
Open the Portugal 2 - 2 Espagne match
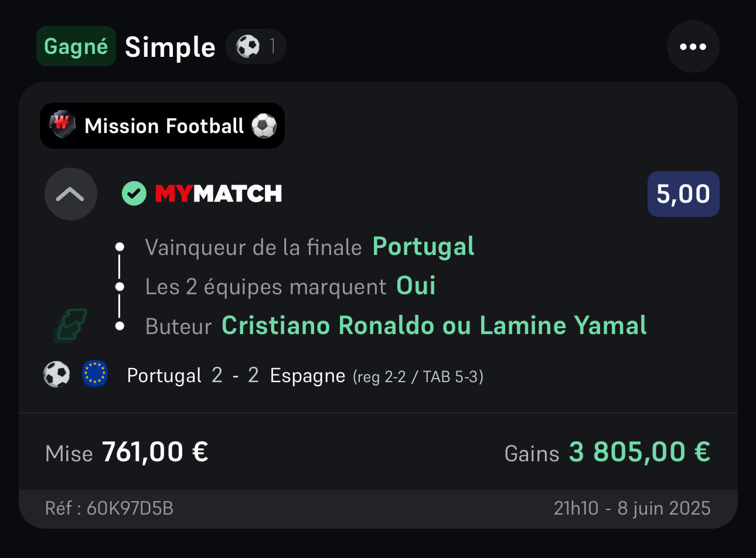[305, 375]
